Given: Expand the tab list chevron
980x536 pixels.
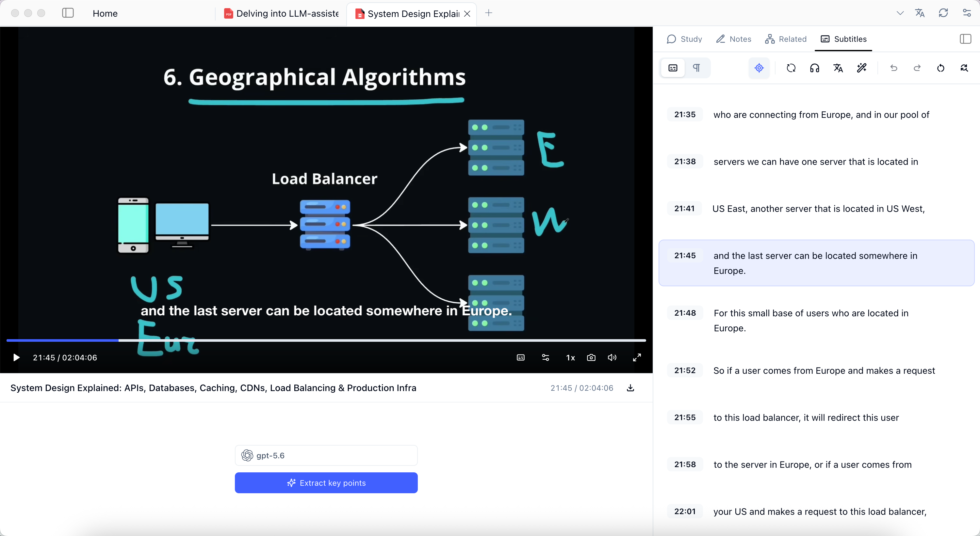Looking at the screenshot, I should [900, 13].
